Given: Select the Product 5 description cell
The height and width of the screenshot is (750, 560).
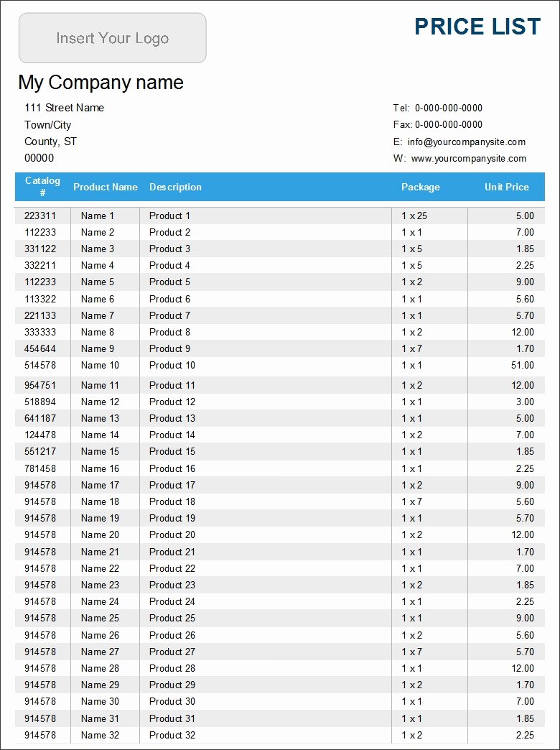Looking at the screenshot, I should point(169,282).
